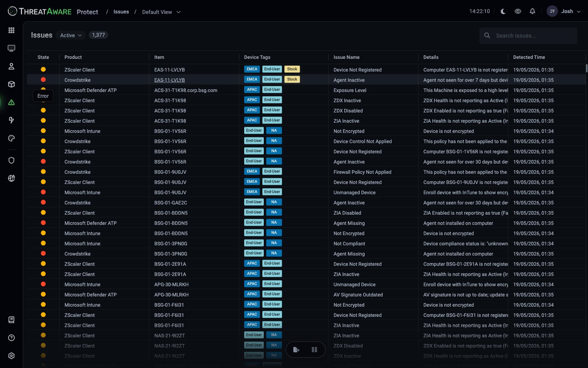The image size is (588, 368).
Task: Click the ThreatAware logo
Action: [40, 11]
